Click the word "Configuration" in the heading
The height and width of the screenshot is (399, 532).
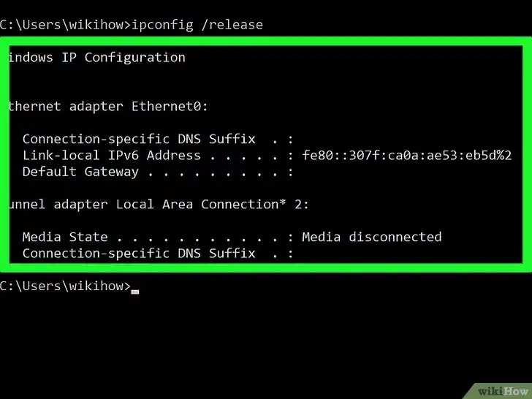click(x=134, y=57)
